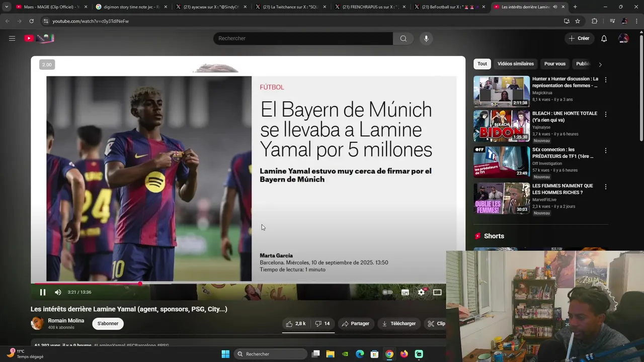Focus the YouTube Rechercher search field
This screenshot has height=362, width=644.
(x=303, y=38)
